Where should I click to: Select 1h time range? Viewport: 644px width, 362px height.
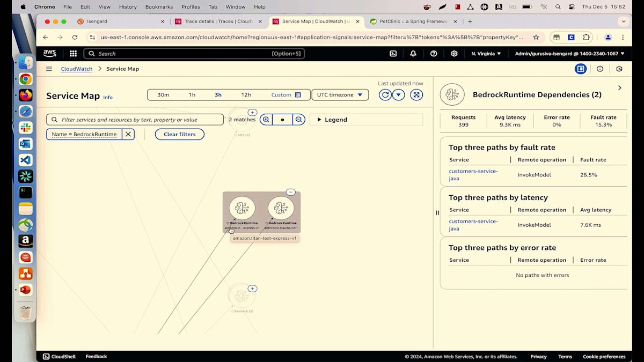pyautogui.click(x=192, y=95)
